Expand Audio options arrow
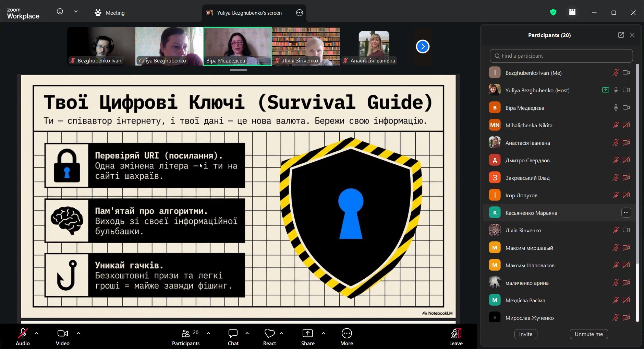 click(x=36, y=333)
